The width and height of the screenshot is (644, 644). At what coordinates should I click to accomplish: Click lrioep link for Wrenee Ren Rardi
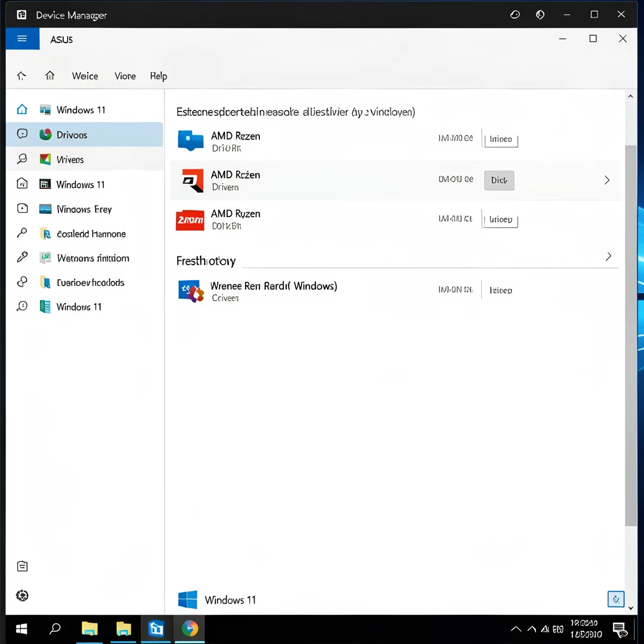[x=501, y=290]
